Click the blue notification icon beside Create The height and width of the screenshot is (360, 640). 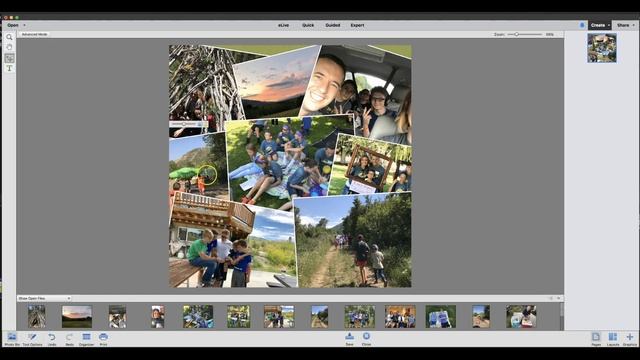[x=582, y=25]
